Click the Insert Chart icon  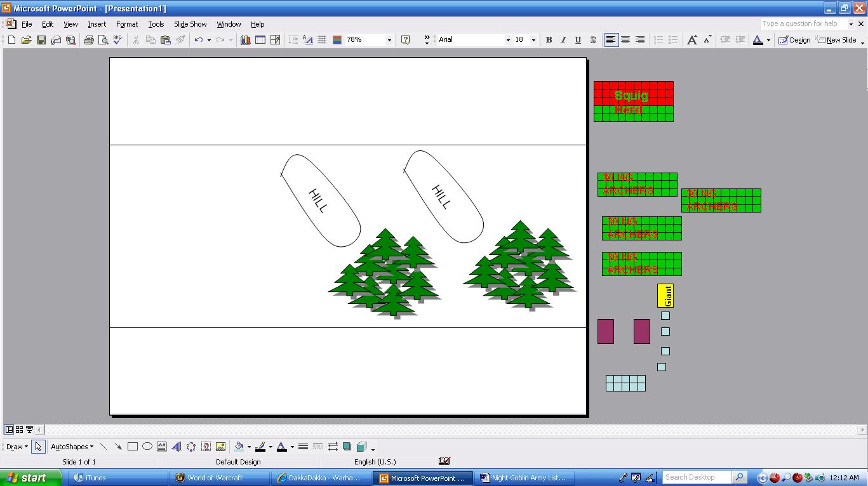click(x=245, y=40)
